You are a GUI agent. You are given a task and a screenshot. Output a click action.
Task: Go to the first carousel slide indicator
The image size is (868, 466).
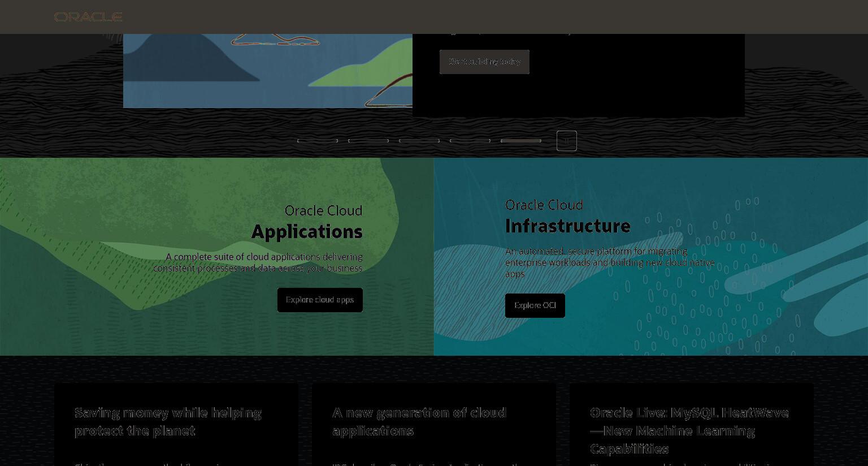318,141
